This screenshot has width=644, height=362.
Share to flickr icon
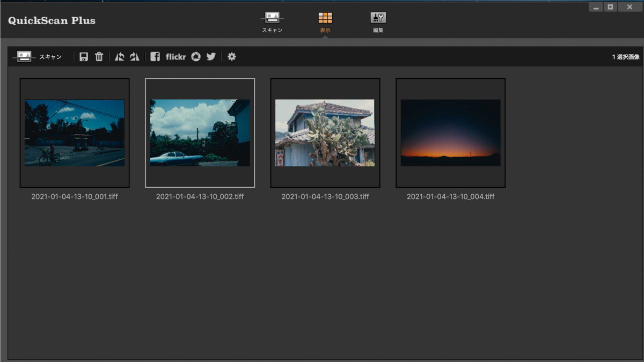tap(175, 57)
